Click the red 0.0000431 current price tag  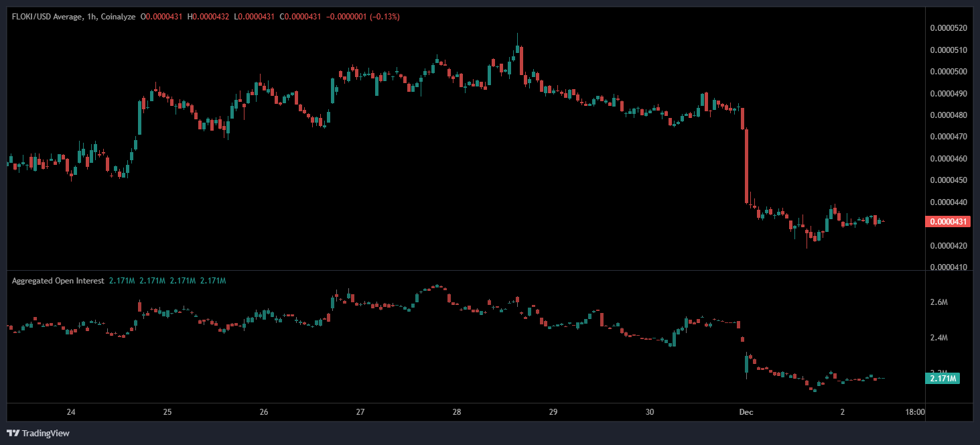point(947,222)
